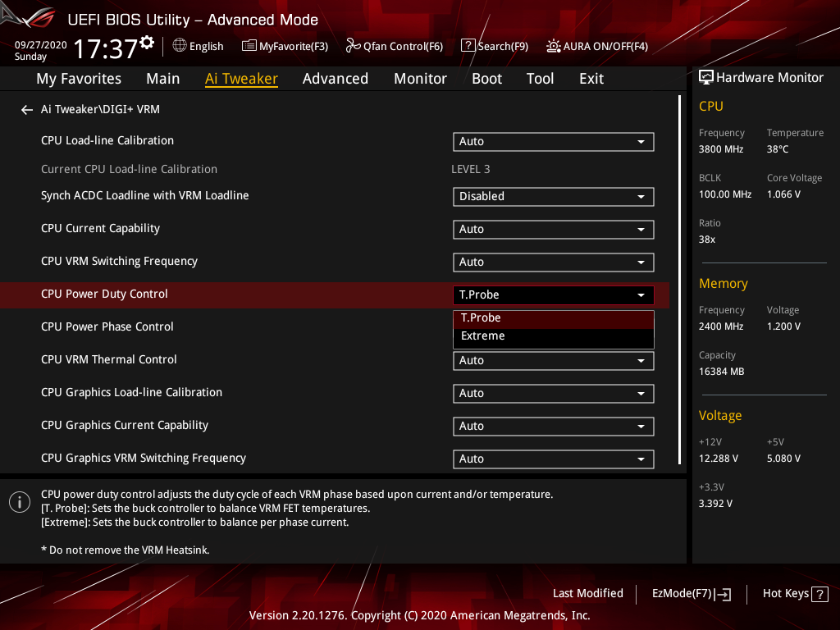Click CPU Frequency 3800 MHz value
Image resolution: width=840 pixels, height=630 pixels.
point(720,149)
